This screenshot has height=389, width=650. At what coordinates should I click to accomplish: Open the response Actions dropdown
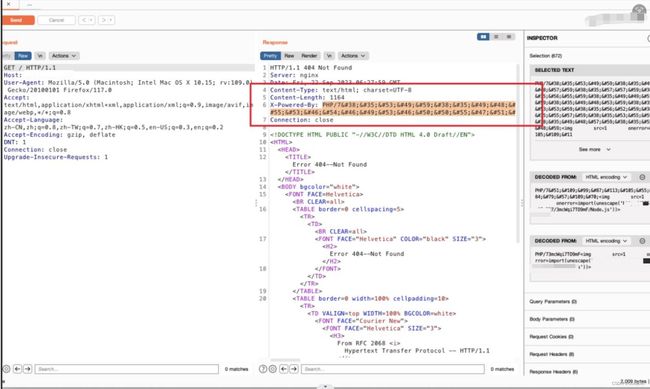[x=353, y=56]
